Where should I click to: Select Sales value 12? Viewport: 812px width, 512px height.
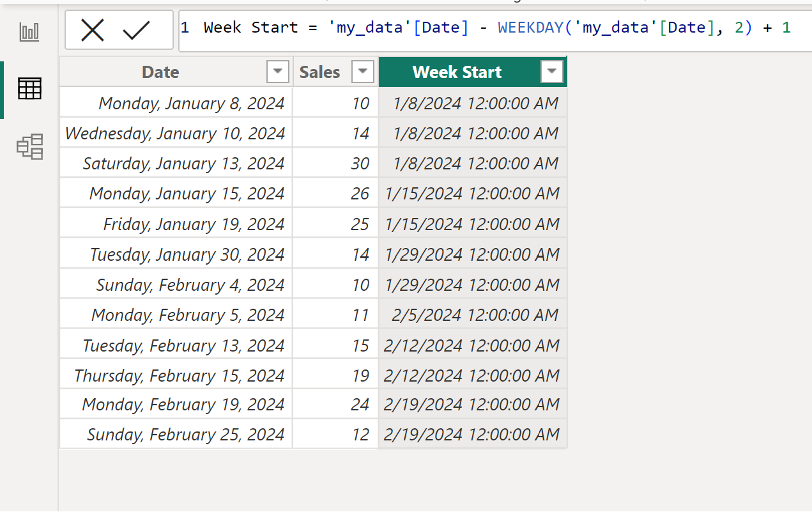pyautogui.click(x=335, y=434)
